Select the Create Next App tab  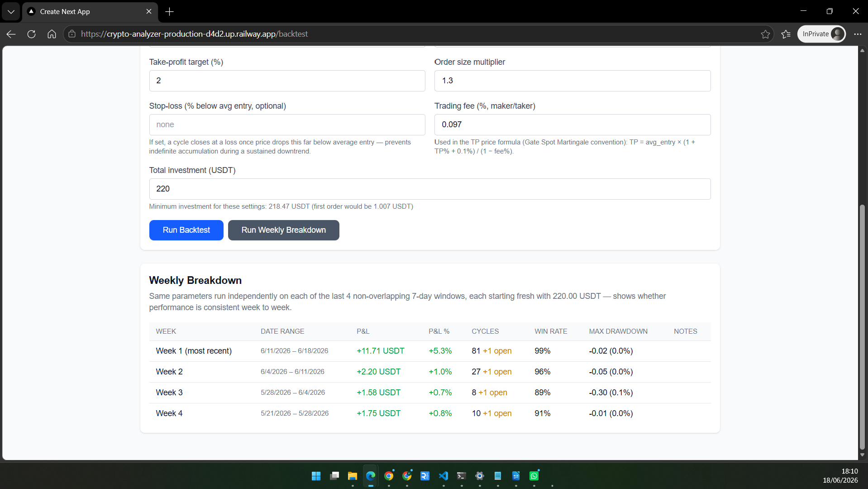coord(90,12)
